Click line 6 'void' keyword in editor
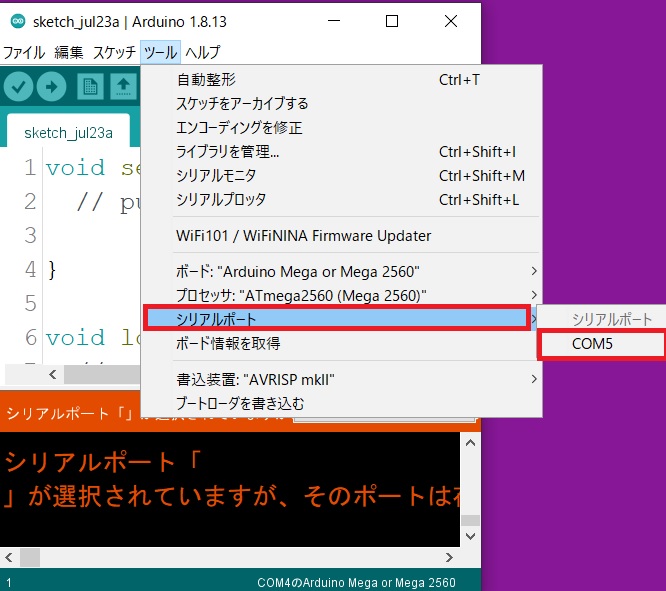 (x=75, y=338)
